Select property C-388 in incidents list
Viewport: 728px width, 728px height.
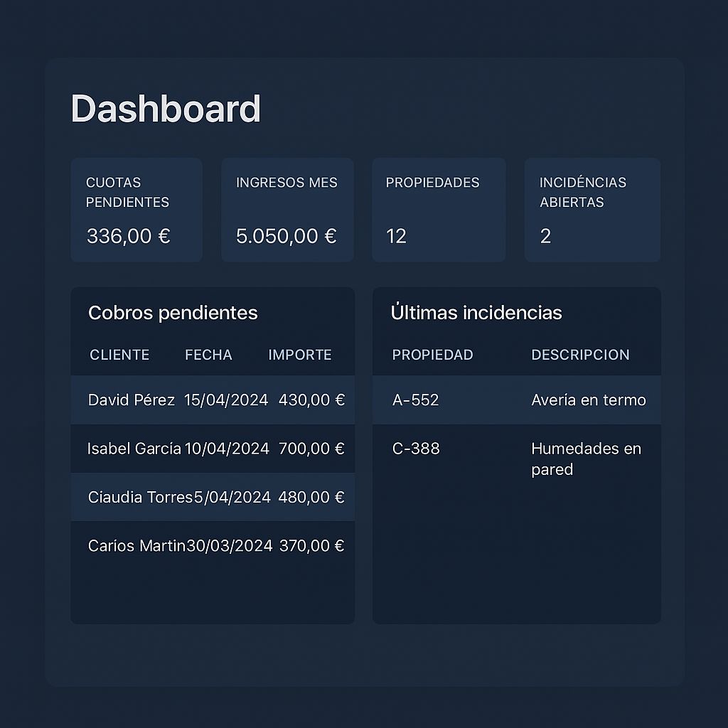tap(416, 449)
